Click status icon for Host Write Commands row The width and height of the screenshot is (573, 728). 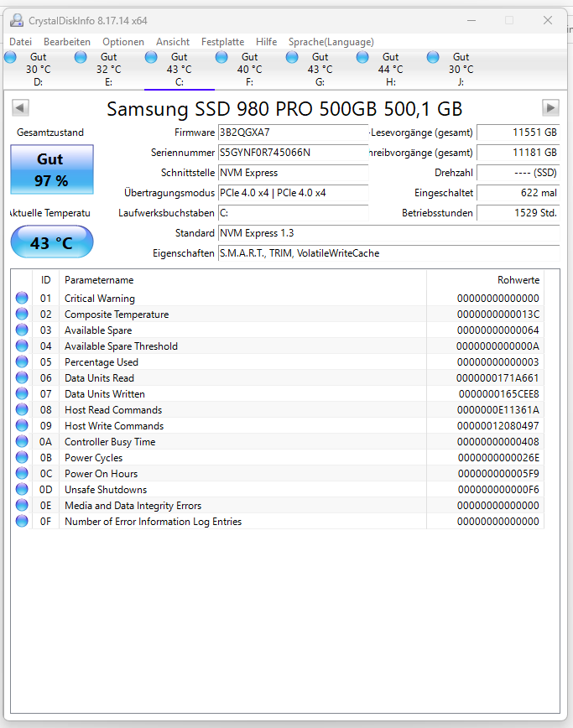tap(22, 425)
